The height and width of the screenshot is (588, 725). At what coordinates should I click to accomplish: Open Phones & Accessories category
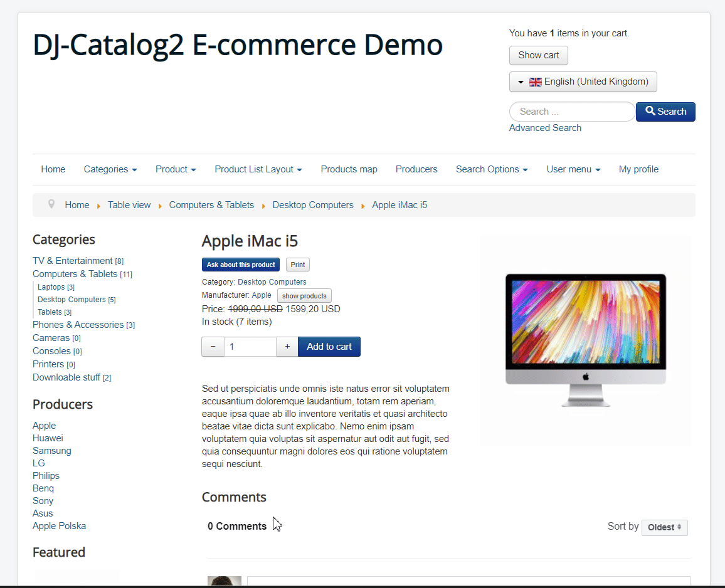(x=78, y=325)
